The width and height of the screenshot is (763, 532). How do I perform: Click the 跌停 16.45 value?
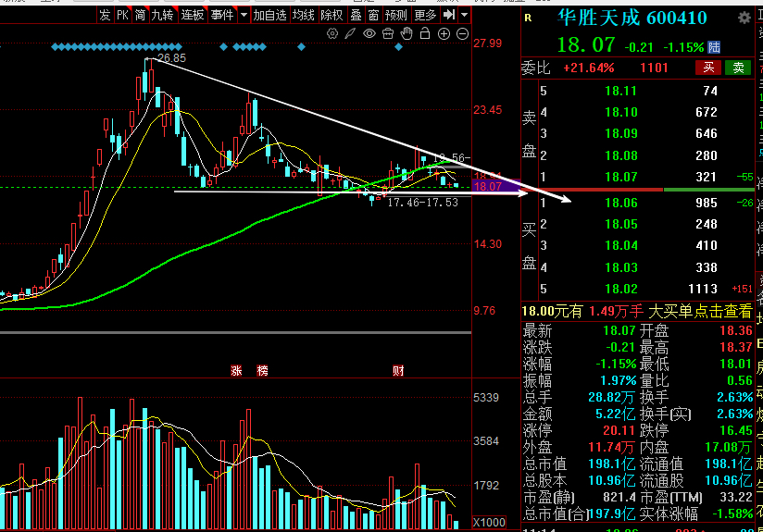click(736, 430)
